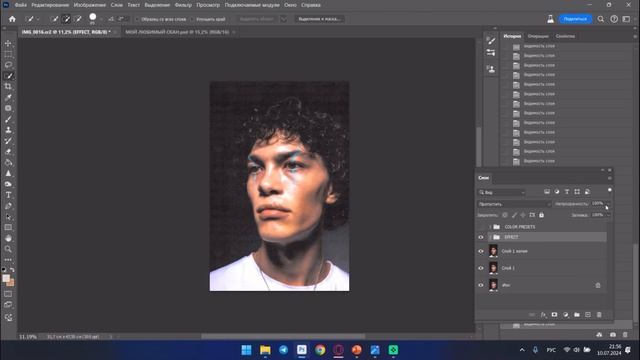Select the Move tool
This screenshot has height=360, width=640.
[x=8, y=43]
